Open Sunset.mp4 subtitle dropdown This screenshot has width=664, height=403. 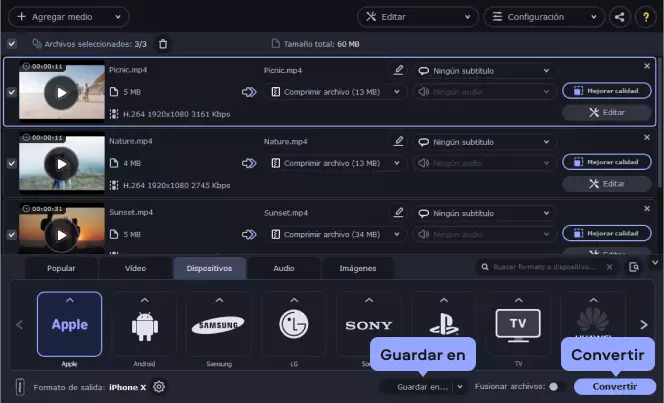click(x=484, y=213)
